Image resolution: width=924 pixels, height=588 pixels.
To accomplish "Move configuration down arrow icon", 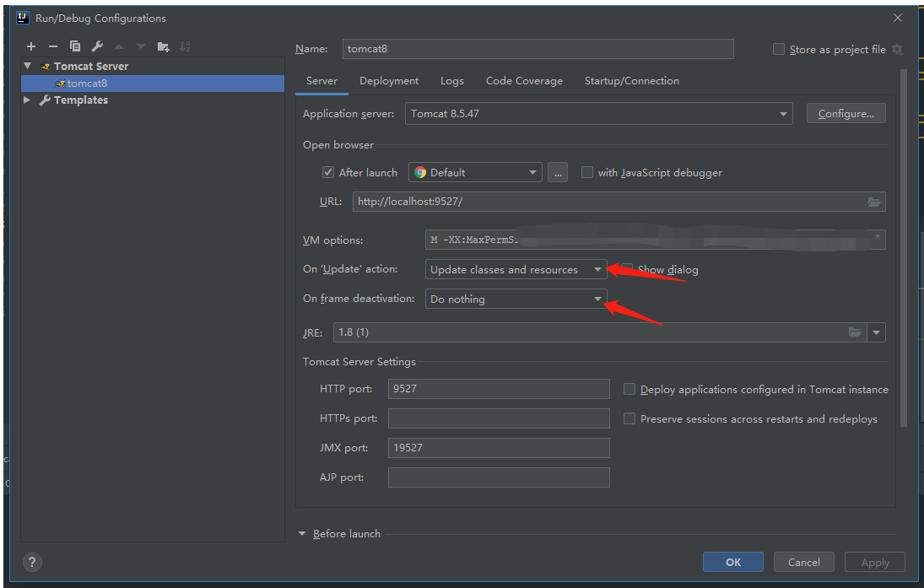I will tap(141, 46).
